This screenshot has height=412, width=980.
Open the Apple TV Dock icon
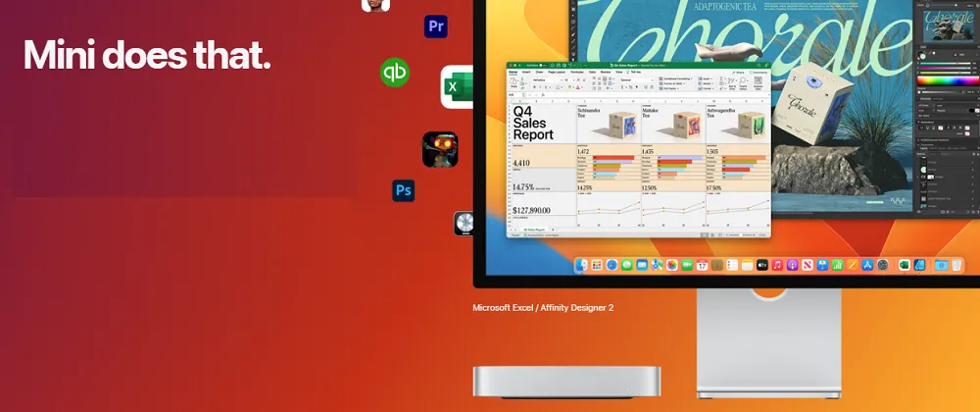[x=761, y=265]
